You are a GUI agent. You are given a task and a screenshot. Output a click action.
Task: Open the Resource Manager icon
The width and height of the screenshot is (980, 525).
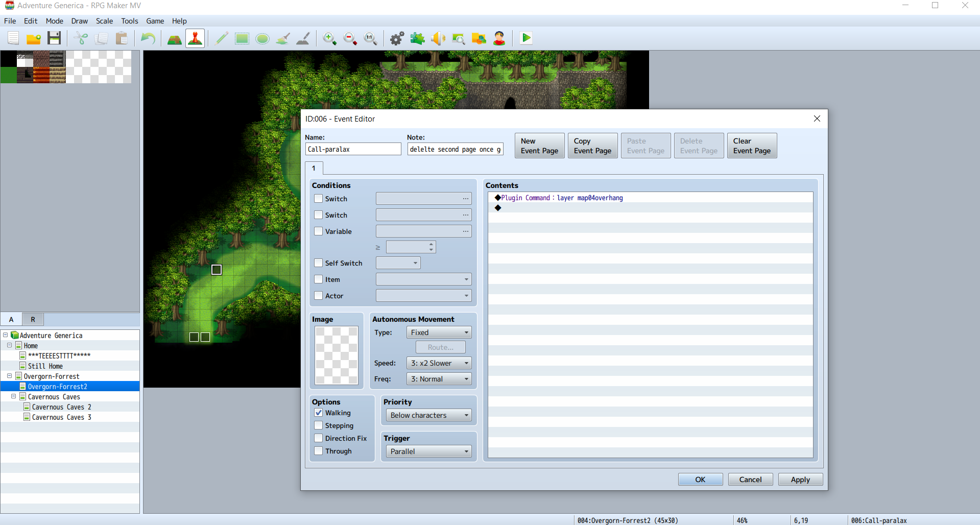[x=479, y=38]
